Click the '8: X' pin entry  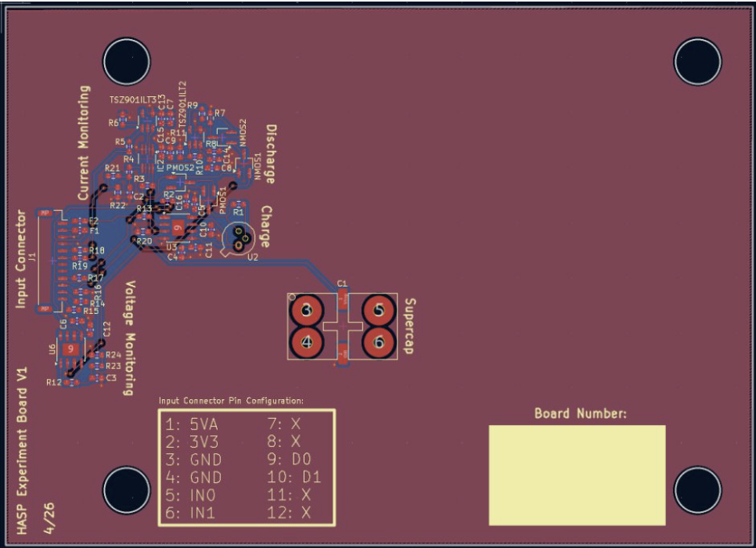pyautogui.click(x=284, y=442)
